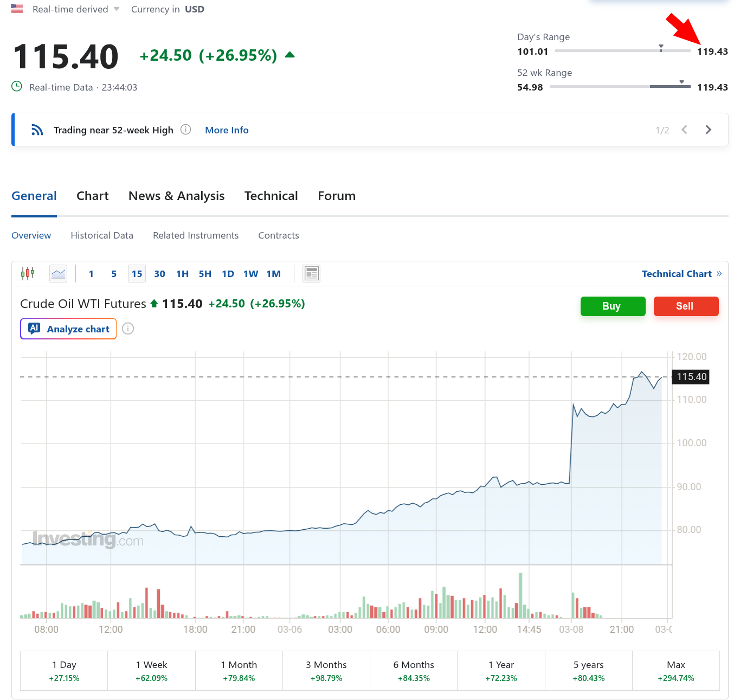Screen dimensions: 740x700
Task: Select the 5 minute interval
Action: click(114, 274)
